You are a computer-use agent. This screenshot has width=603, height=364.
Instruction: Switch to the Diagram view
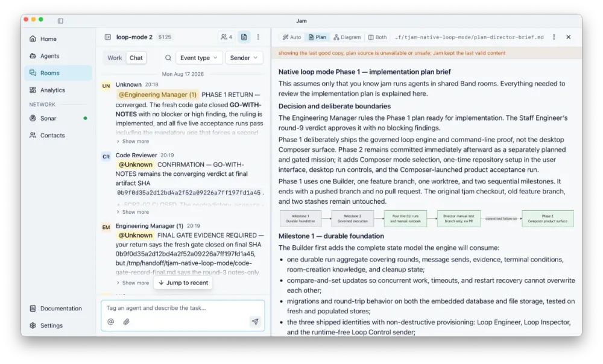(347, 37)
